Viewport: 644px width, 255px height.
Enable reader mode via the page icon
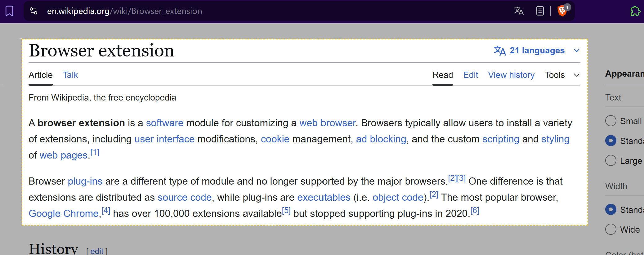pos(540,11)
